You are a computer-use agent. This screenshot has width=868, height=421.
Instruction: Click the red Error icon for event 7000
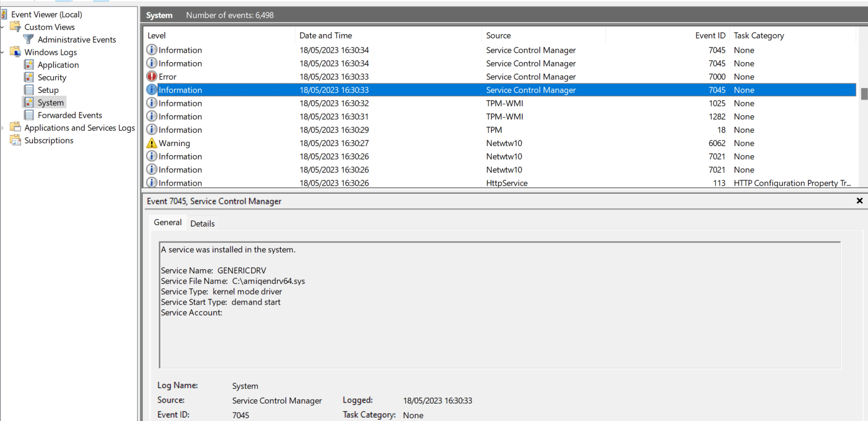pos(152,77)
